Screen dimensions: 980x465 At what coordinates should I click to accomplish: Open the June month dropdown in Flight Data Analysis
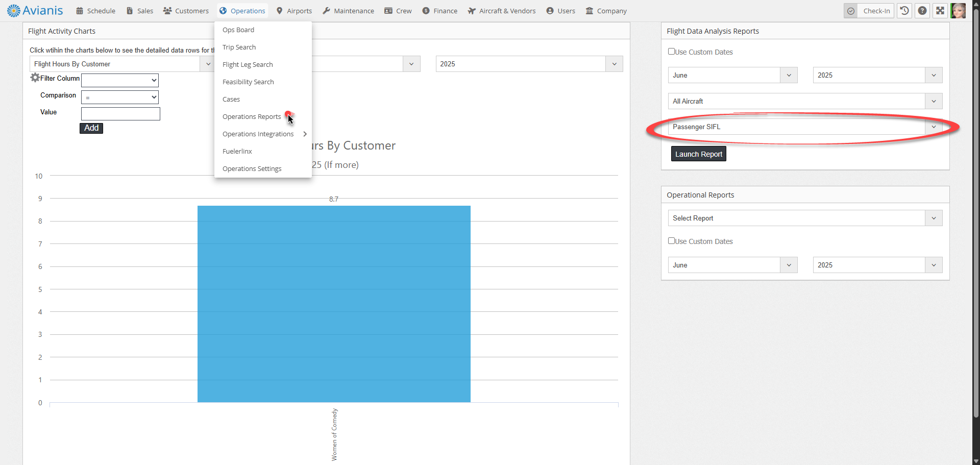(x=732, y=75)
